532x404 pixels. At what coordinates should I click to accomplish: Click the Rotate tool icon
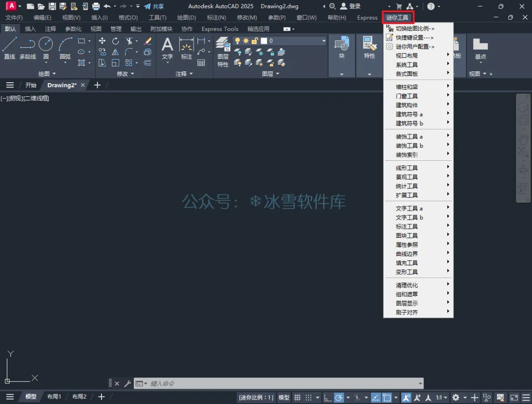[115, 41]
